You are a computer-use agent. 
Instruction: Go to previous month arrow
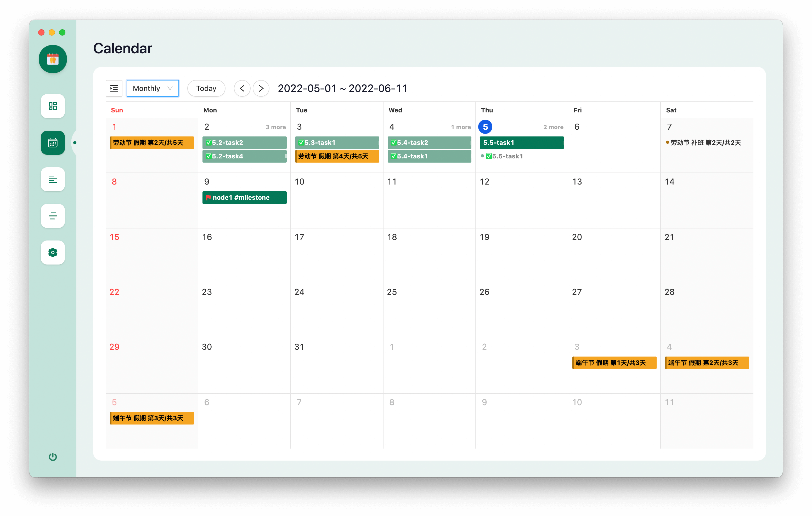point(242,88)
